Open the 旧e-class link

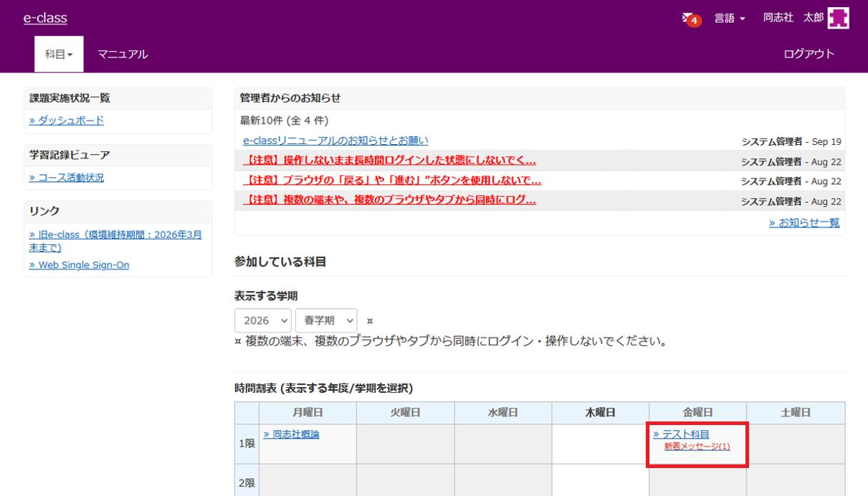coord(115,241)
